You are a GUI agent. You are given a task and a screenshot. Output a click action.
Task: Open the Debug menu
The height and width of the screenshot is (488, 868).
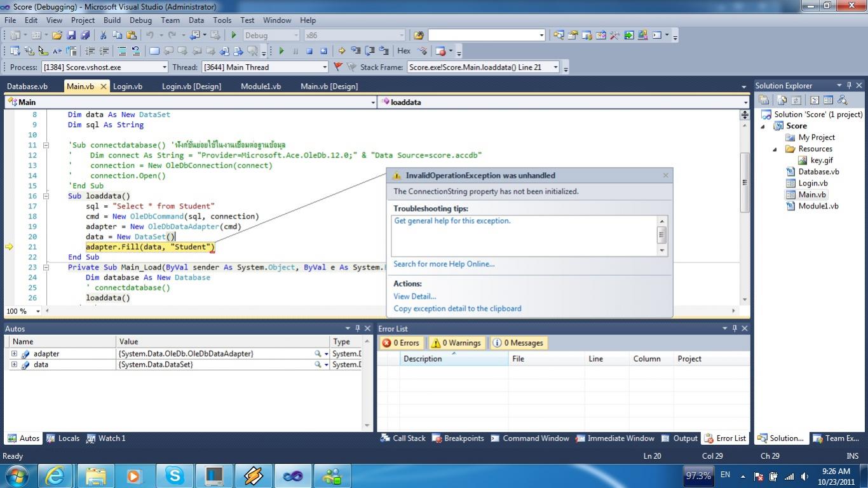pos(140,20)
